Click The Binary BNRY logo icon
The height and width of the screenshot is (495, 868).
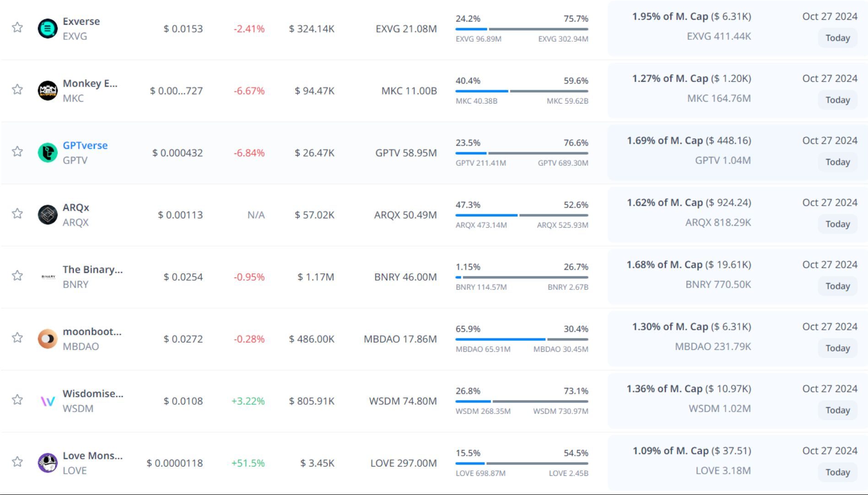(x=48, y=277)
